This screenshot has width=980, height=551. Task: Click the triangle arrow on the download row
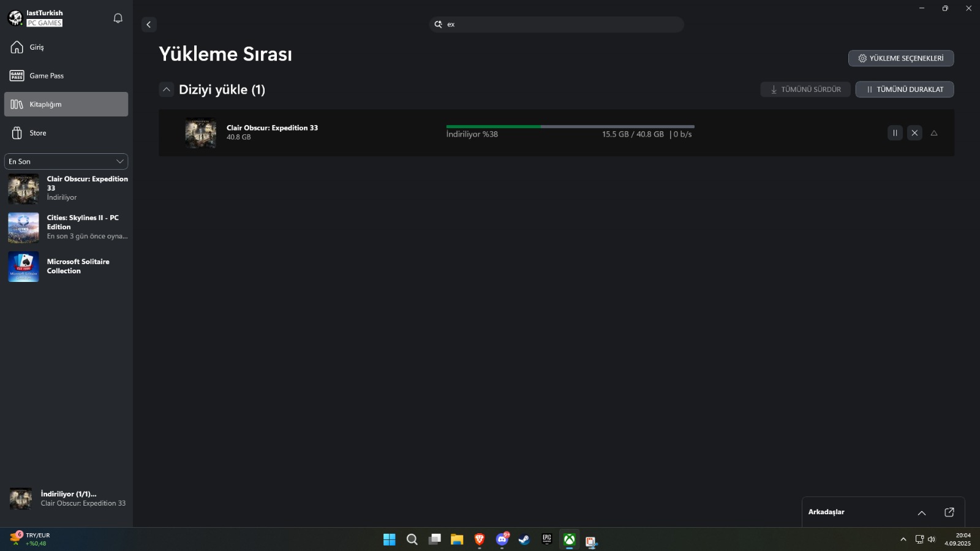click(934, 133)
